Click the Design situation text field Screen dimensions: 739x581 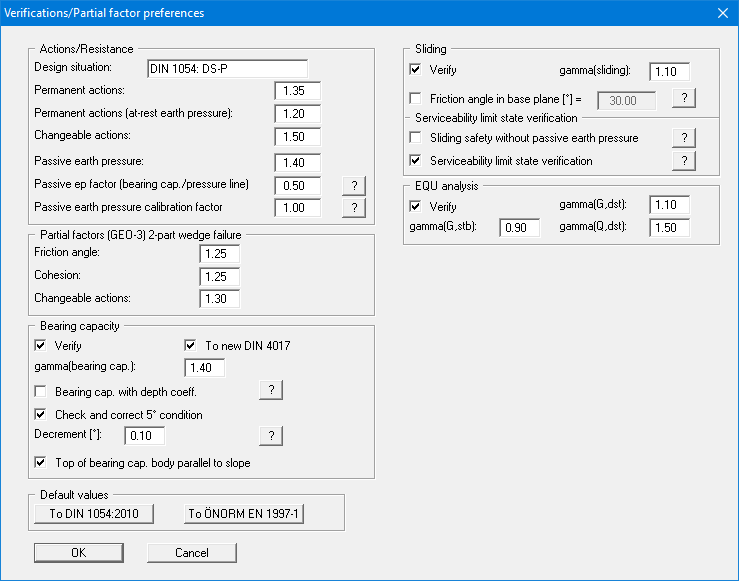[226, 69]
